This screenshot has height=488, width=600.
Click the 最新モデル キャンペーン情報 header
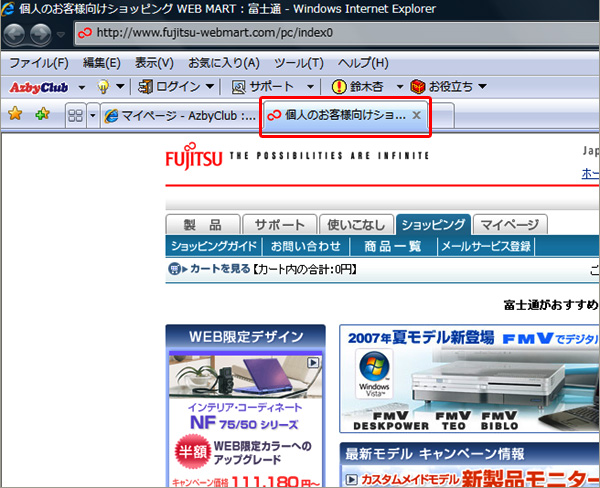[435, 454]
